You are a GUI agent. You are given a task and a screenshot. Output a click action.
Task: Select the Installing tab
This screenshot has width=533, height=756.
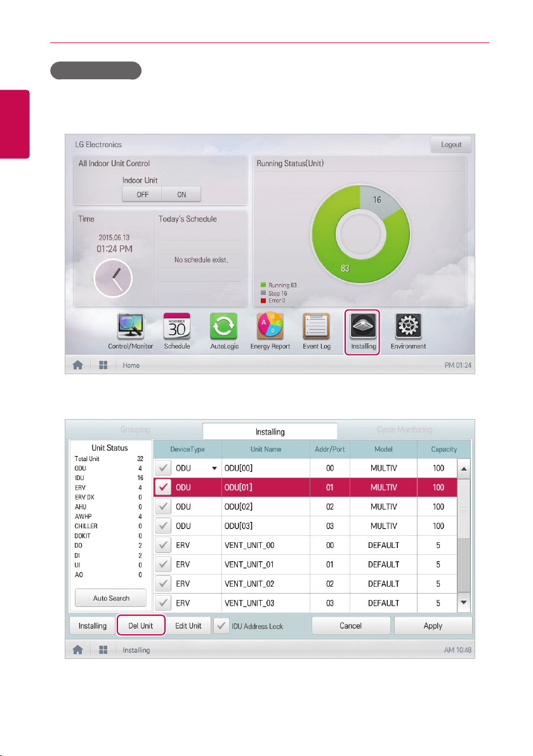pos(270,431)
